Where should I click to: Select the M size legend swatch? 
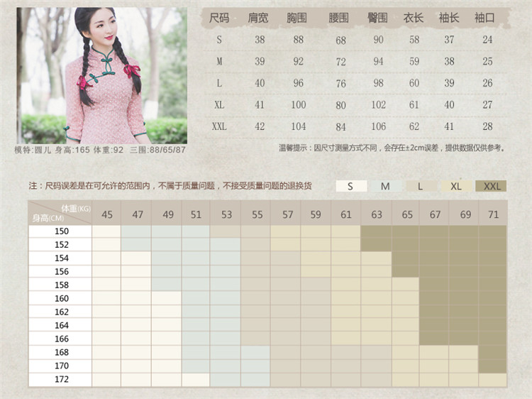coord(386,186)
